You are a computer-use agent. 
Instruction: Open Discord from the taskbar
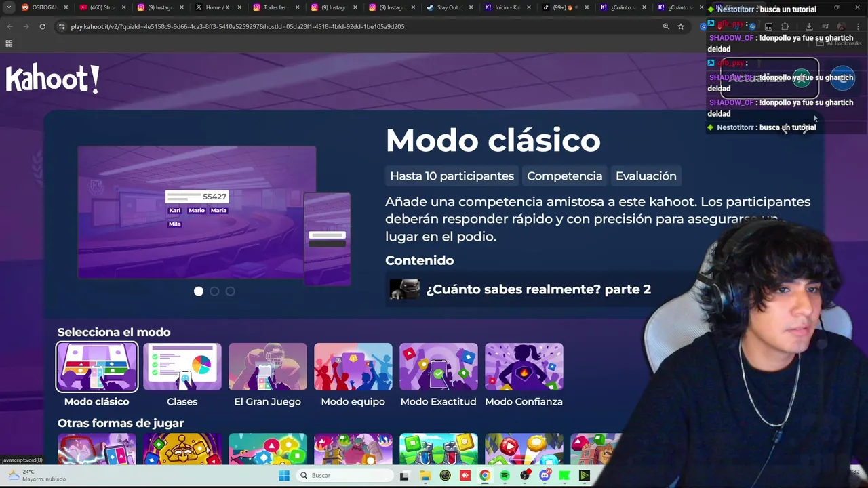[x=545, y=475]
